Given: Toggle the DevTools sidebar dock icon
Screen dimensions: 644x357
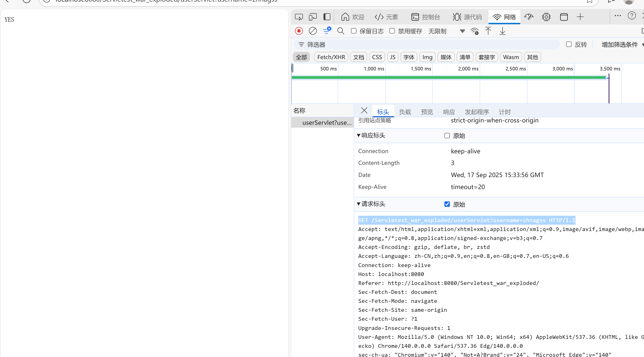Looking at the screenshot, I should pos(327,17).
